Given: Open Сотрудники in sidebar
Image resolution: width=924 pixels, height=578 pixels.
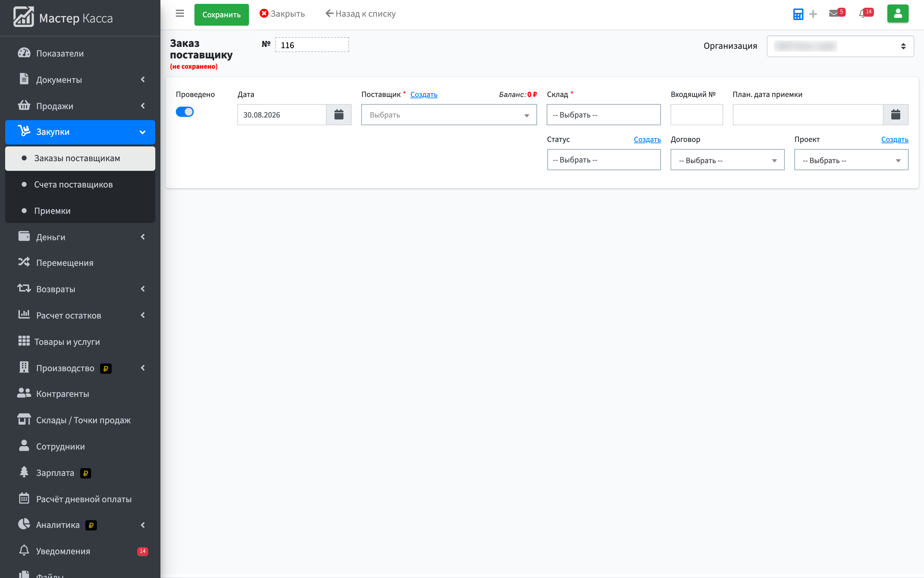Looking at the screenshot, I should click(x=80, y=446).
